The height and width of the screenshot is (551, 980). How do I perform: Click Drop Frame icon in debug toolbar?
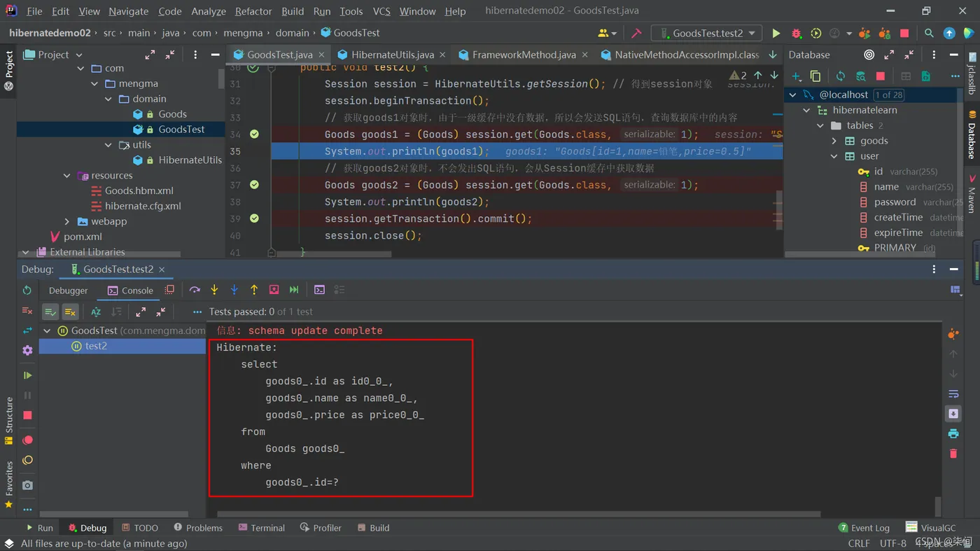274,290
